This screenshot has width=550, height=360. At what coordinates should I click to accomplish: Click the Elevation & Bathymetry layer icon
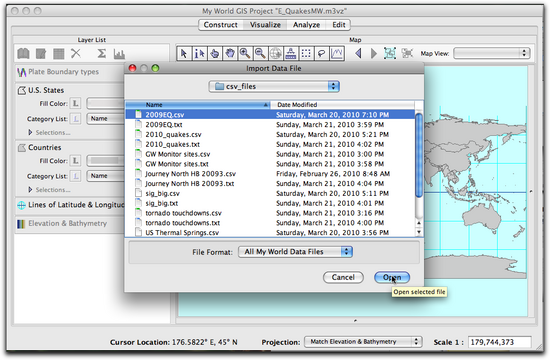[x=21, y=224]
